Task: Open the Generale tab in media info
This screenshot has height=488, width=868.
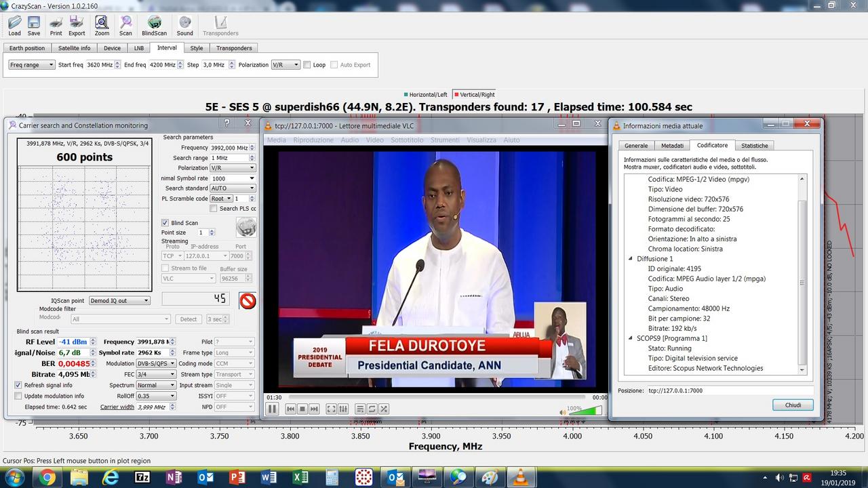Action: point(636,146)
